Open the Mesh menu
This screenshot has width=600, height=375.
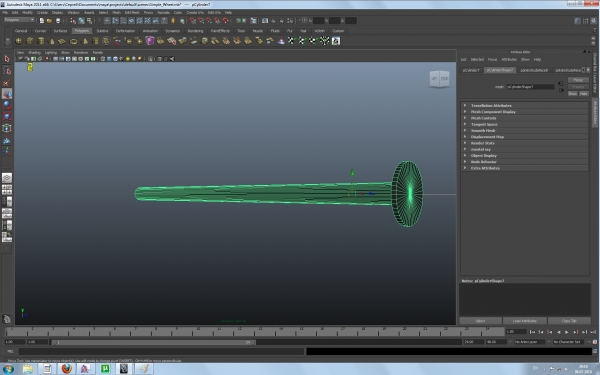coord(116,12)
